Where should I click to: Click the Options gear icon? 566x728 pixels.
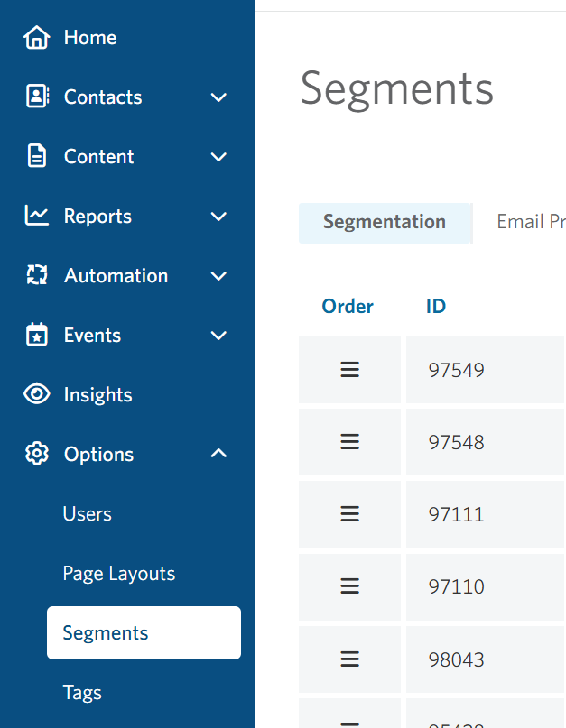pyautogui.click(x=37, y=454)
